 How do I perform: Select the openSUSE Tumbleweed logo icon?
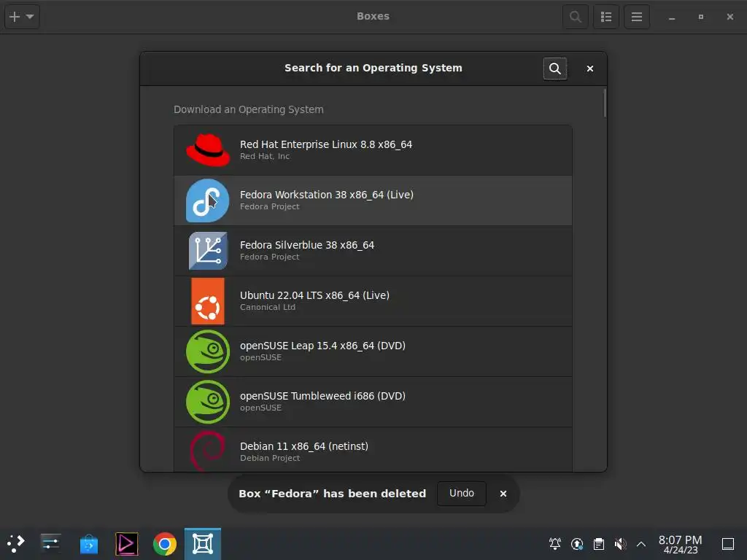click(208, 402)
